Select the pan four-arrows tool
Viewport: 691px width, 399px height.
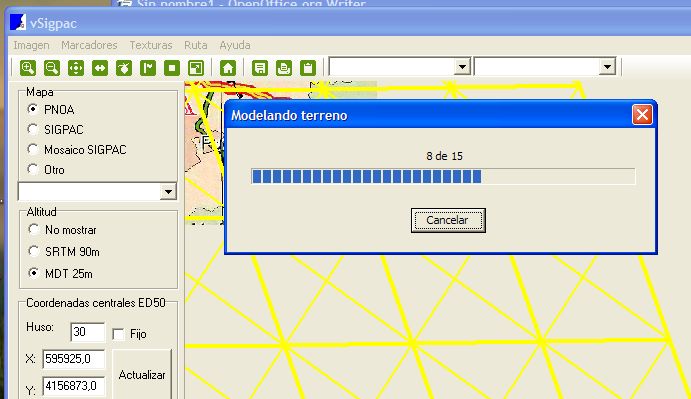coord(76,68)
